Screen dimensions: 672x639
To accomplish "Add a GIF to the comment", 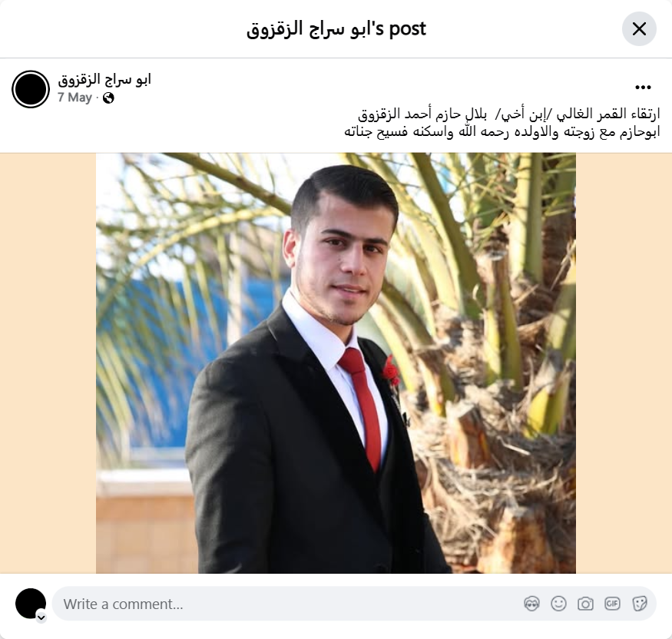I will [x=612, y=604].
